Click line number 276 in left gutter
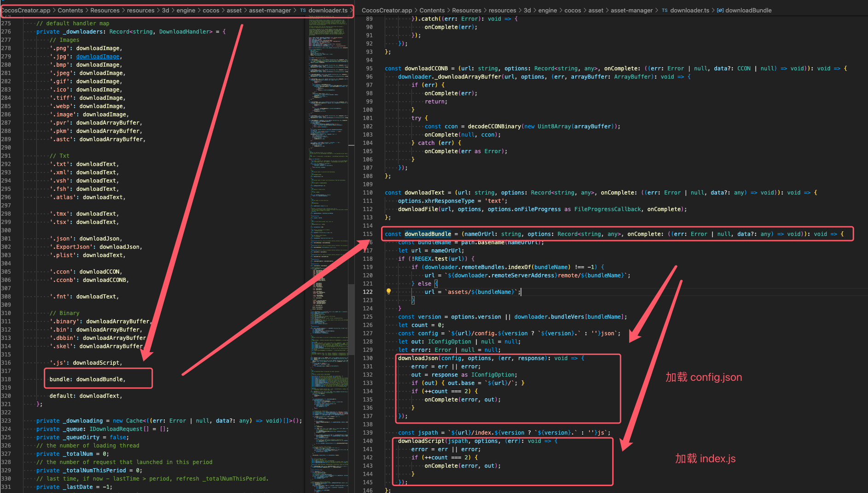This screenshot has width=868, height=493. (6, 32)
